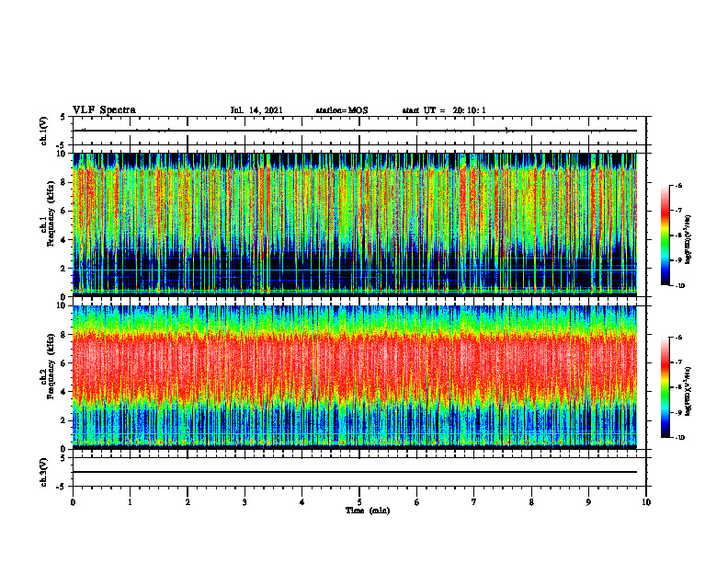This screenshot has width=728, height=563.
Task: Click time axis tick label "7"
Action: point(474,502)
